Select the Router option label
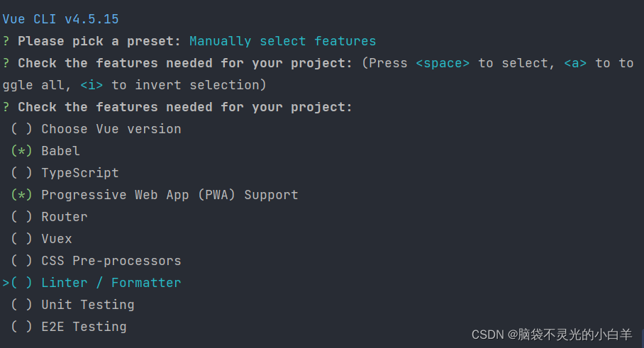 pyautogui.click(x=65, y=217)
